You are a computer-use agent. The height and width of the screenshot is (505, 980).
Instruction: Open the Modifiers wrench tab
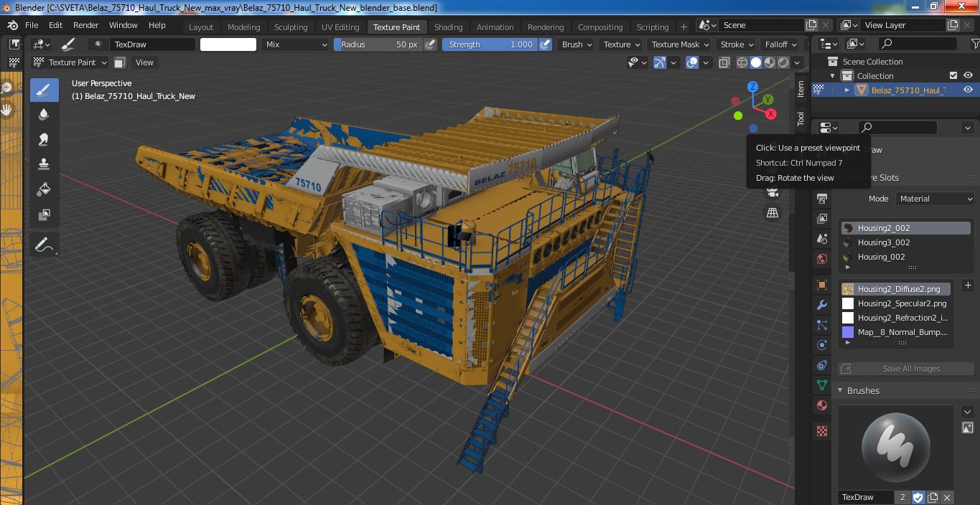pyautogui.click(x=822, y=305)
